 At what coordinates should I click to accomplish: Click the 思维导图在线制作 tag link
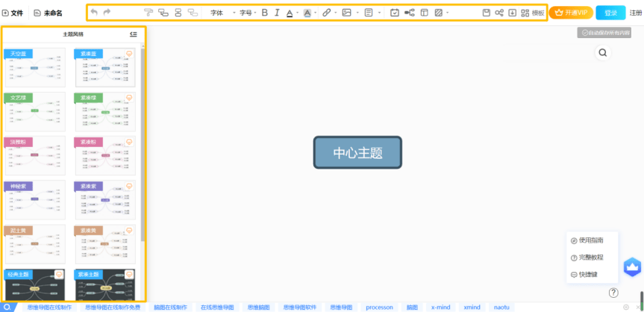point(50,307)
